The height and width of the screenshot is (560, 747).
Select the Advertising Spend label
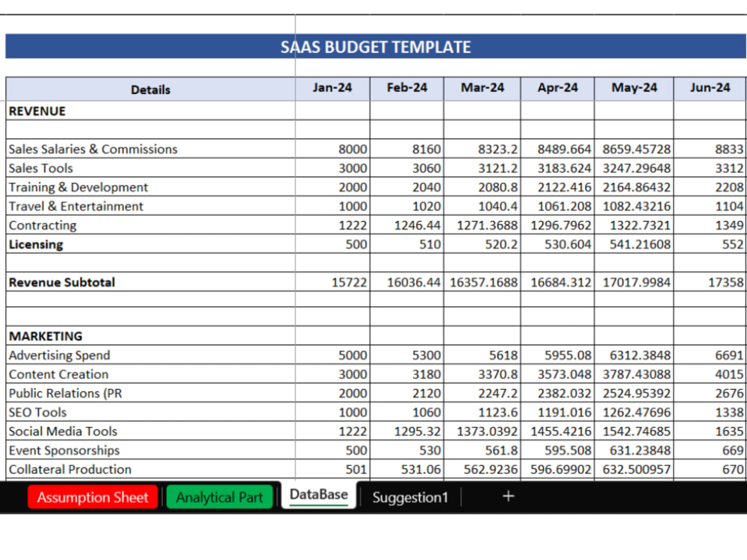[x=151, y=355]
